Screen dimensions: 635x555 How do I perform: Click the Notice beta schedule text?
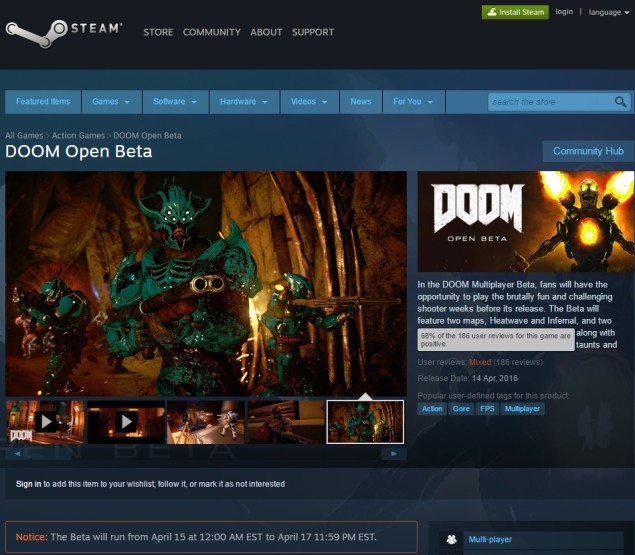(196, 537)
